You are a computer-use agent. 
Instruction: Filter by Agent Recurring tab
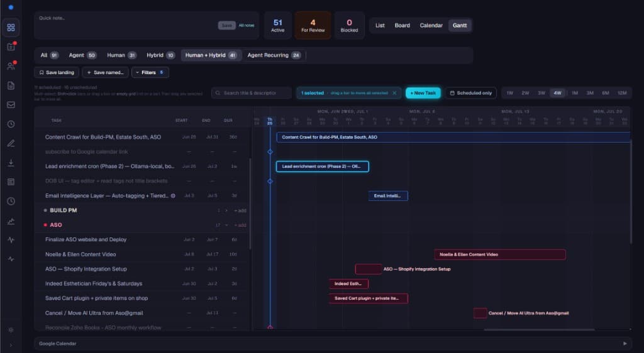[x=274, y=55]
